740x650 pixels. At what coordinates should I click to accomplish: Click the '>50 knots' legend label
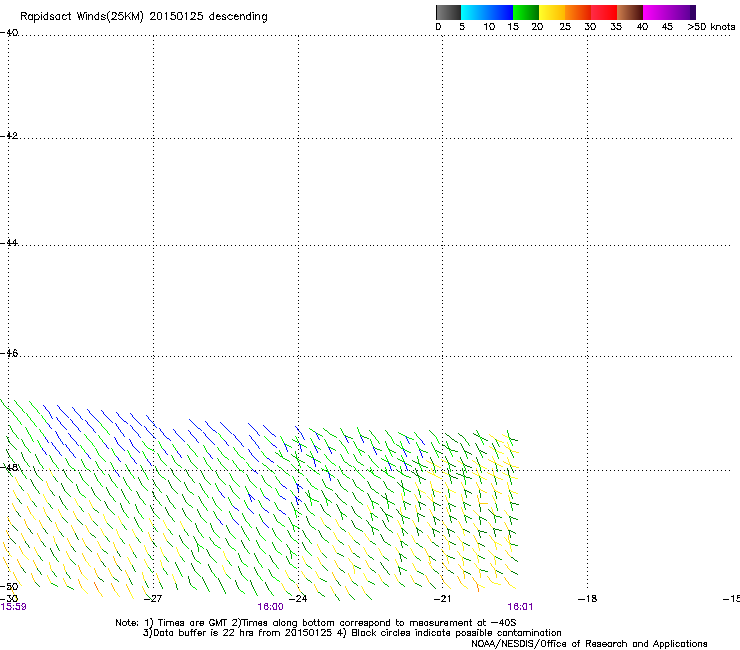711,27
